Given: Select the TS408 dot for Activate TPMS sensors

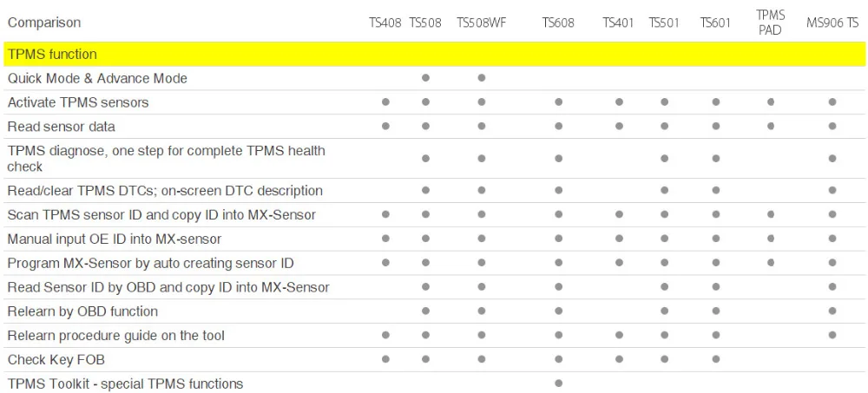Looking at the screenshot, I should (x=386, y=102).
